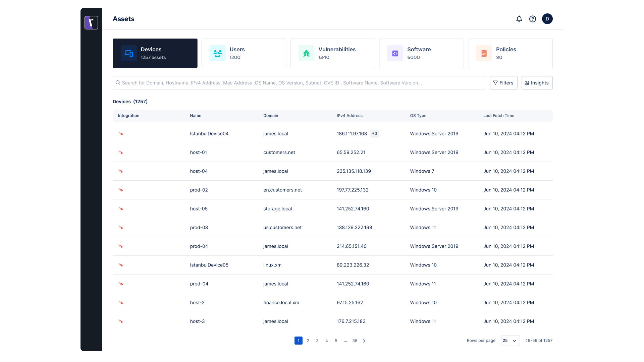Viewport: 644px width, 362px height.
Task: Click the Software asset category icon
Action: coord(395,53)
